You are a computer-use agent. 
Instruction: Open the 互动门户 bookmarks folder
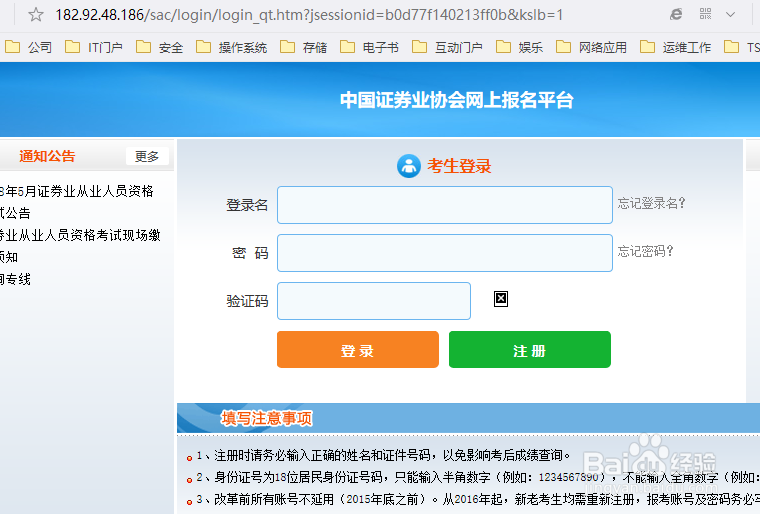447,47
